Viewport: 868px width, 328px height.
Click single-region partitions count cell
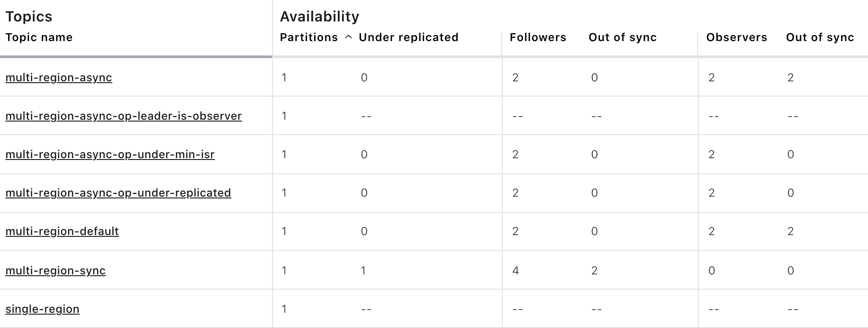tap(284, 309)
